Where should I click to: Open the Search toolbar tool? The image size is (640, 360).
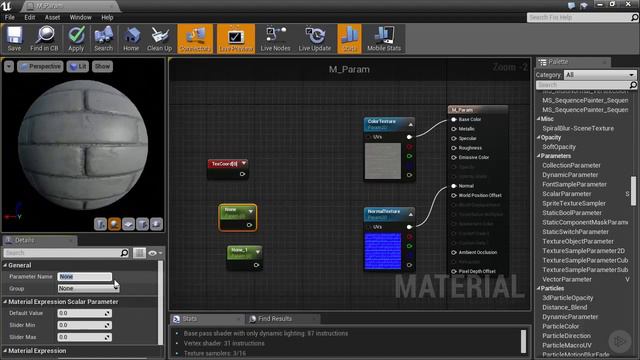(103, 39)
